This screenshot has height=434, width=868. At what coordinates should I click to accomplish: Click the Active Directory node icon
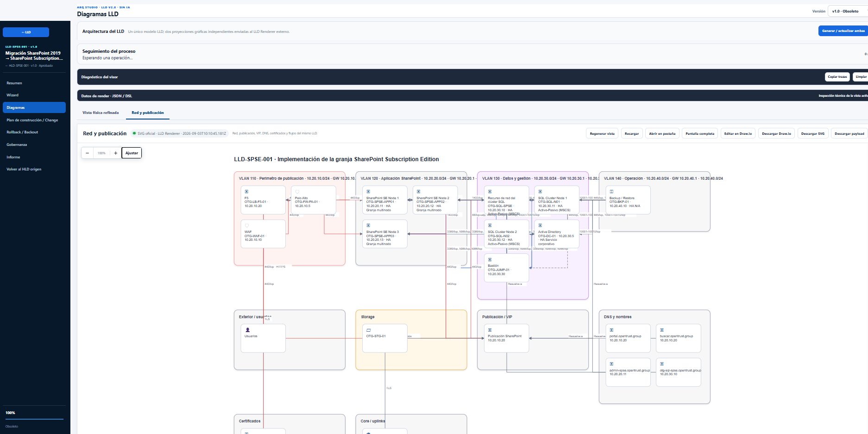[x=540, y=226]
